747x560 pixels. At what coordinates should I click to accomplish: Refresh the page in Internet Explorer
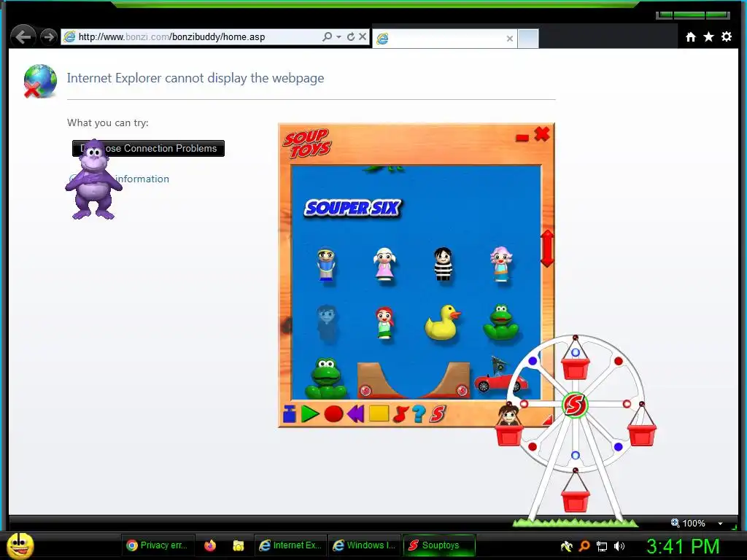pos(351,36)
